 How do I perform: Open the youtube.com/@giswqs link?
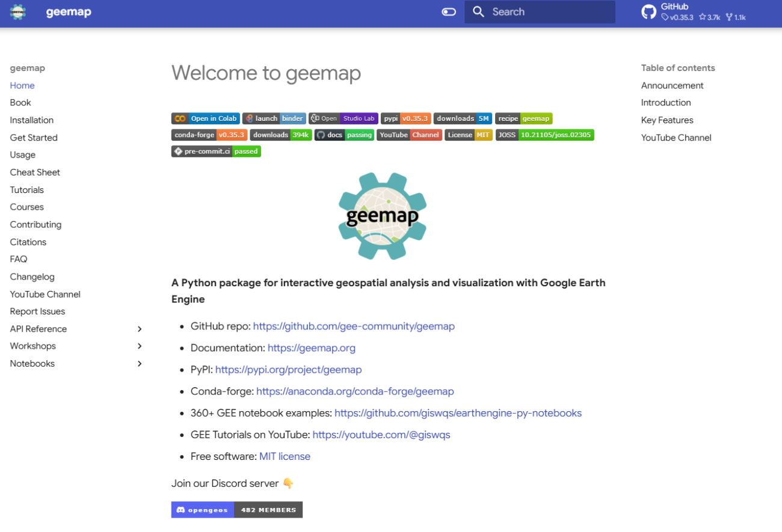pos(381,435)
